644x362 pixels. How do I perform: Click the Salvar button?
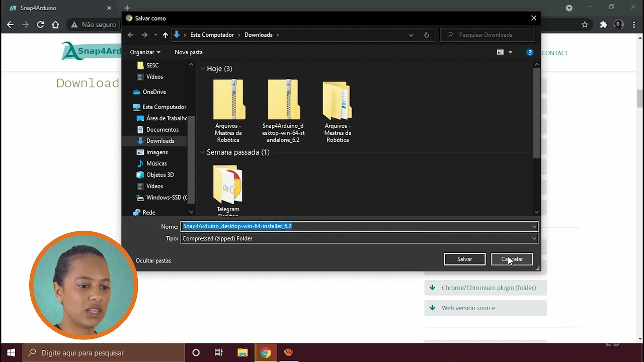(465, 259)
